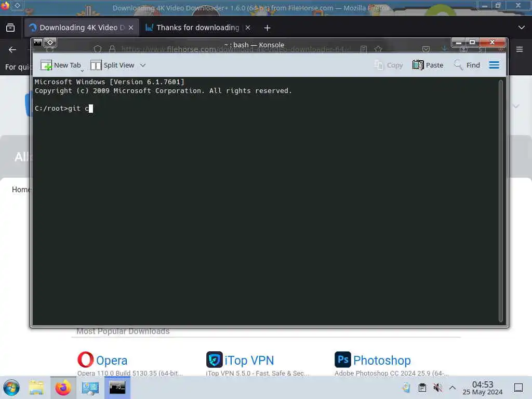Paste clipboard using Konsole Paste button

coord(428,65)
